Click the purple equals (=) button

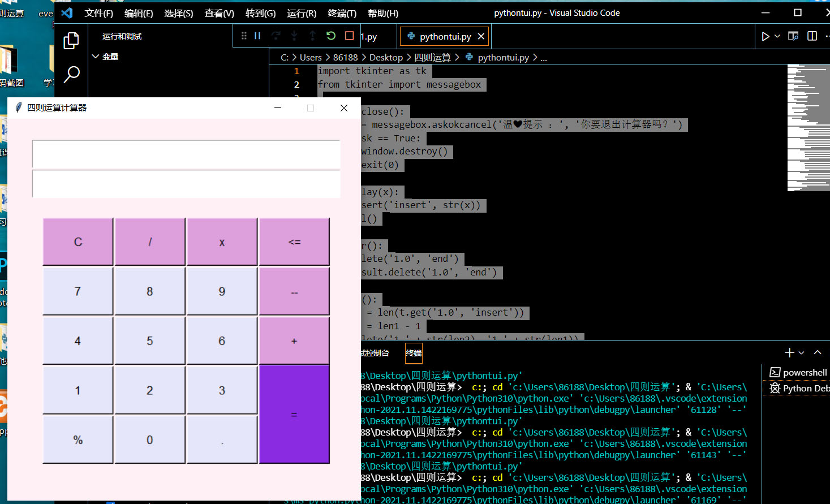[294, 415]
